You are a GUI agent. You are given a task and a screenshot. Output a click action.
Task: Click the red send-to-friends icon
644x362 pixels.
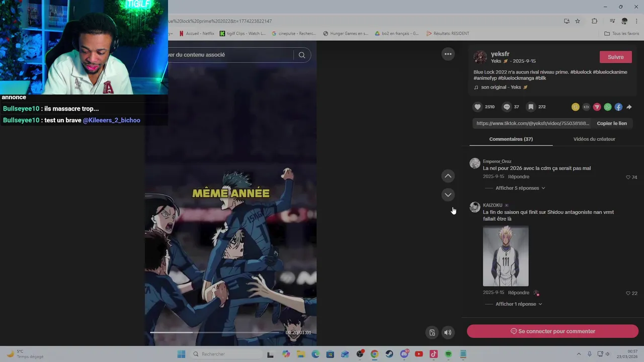597,107
